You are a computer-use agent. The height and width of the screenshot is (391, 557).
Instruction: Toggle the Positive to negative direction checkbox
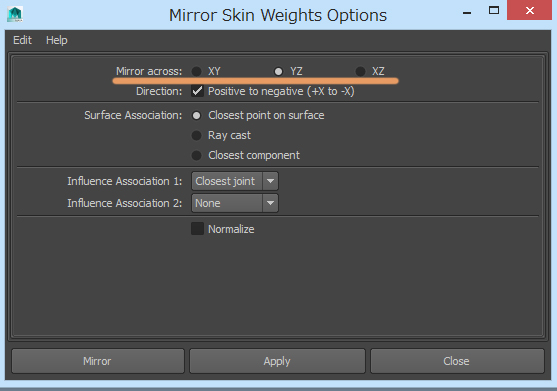(197, 91)
